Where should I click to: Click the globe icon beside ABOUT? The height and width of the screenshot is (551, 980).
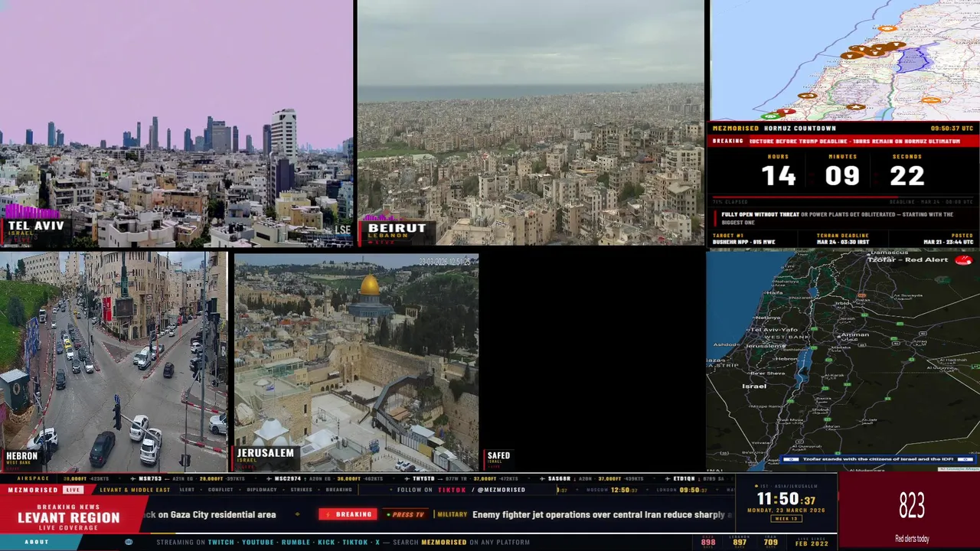click(x=129, y=542)
